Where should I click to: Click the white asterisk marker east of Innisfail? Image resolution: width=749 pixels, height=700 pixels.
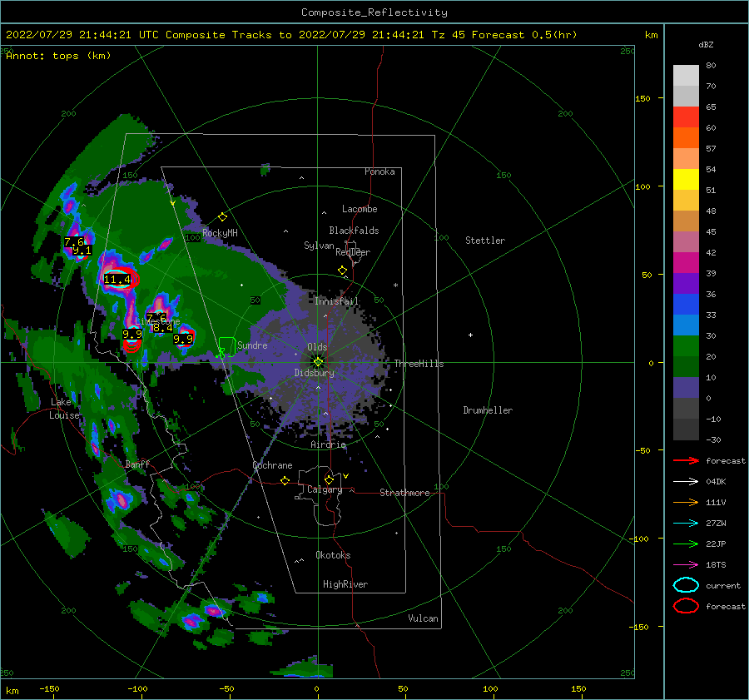pos(395,285)
